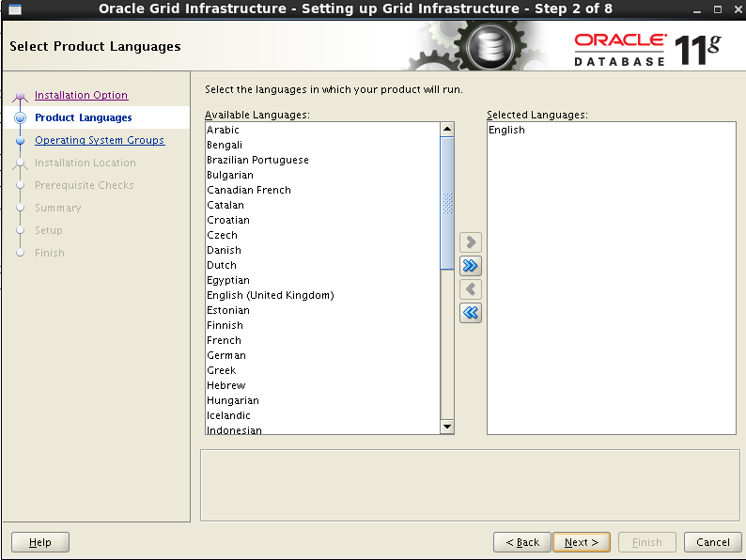Image resolution: width=746 pixels, height=560 pixels.
Task: Click the empty message box below the lists
Action: click(470, 485)
